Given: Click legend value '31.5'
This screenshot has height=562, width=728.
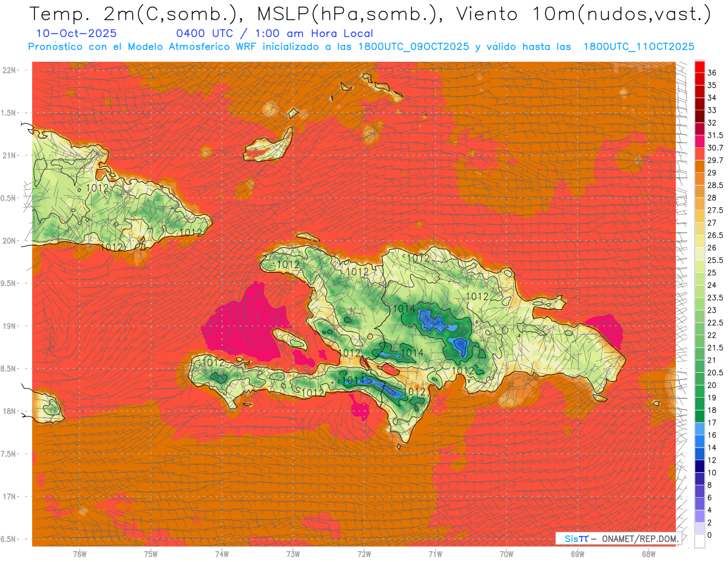Looking at the screenshot, I should click(715, 135).
